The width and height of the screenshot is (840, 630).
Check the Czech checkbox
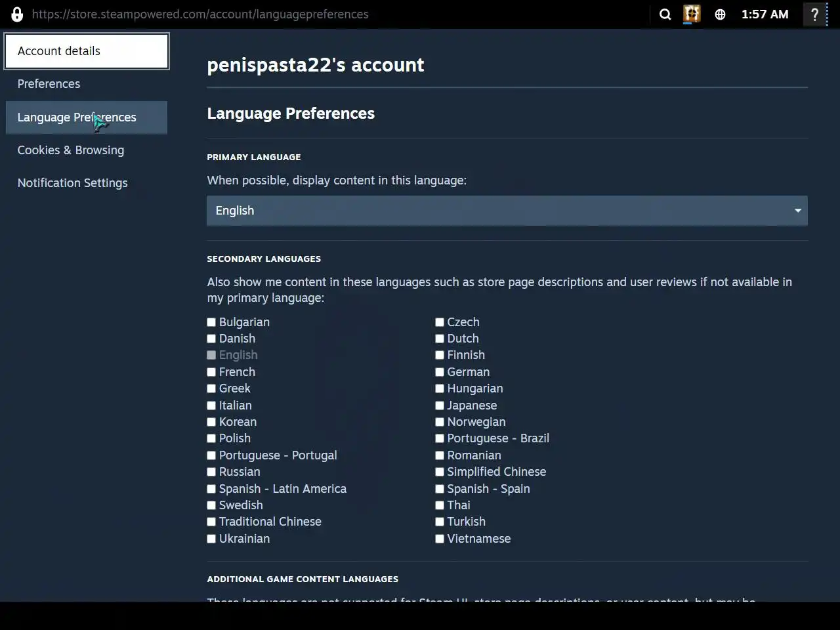point(440,322)
